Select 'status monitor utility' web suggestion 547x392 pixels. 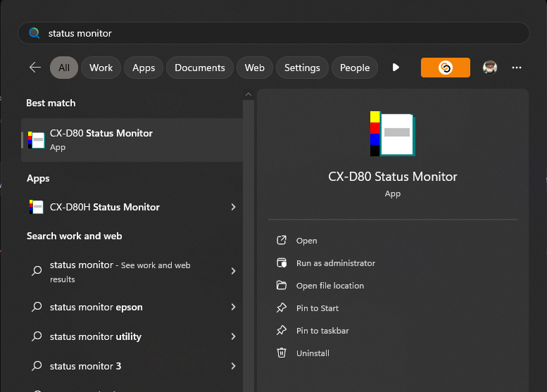pyautogui.click(x=132, y=336)
